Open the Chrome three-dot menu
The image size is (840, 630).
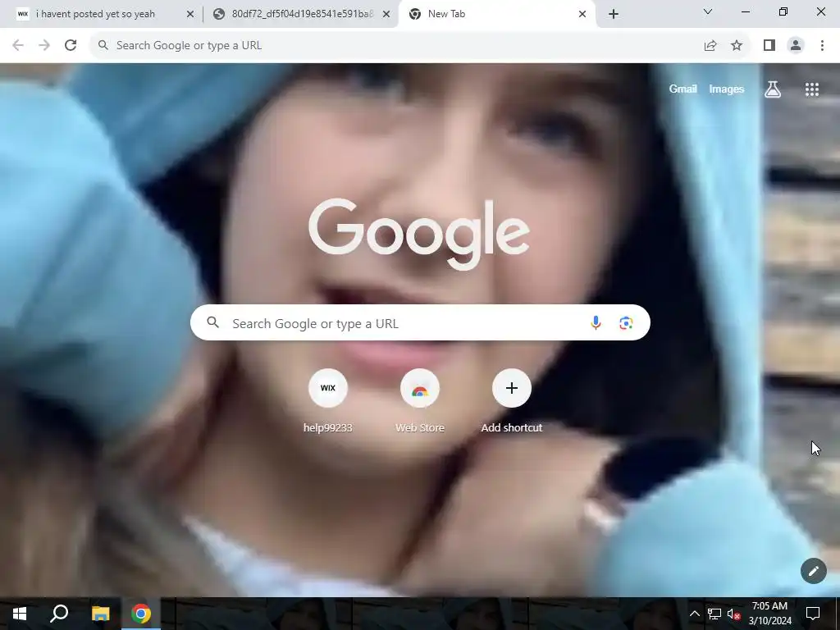[822, 46]
